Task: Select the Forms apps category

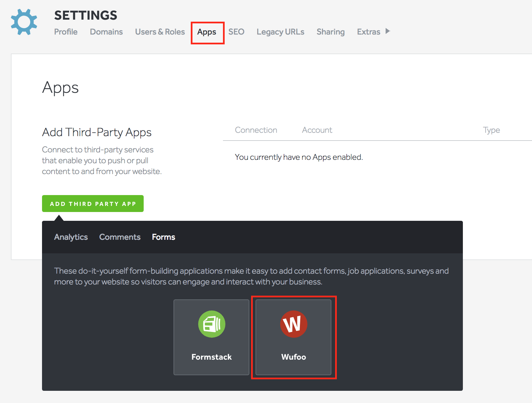Action: tap(163, 237)
